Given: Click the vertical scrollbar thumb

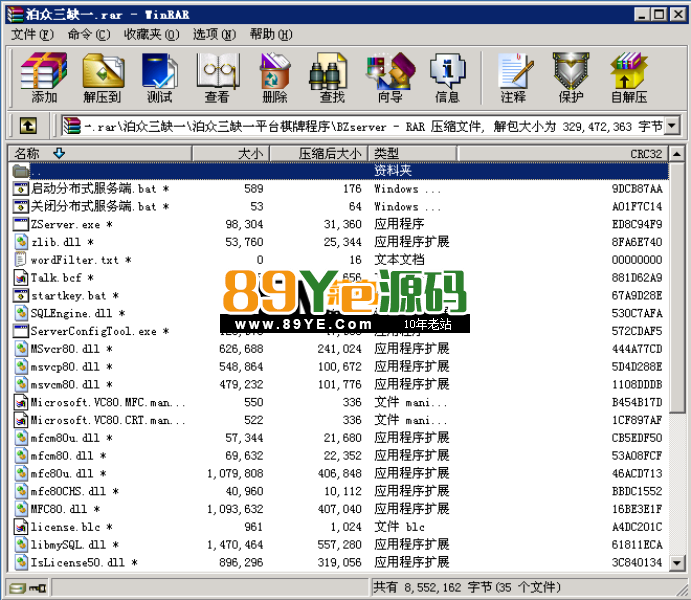Looking at the screenshot, I should (677, 287).
